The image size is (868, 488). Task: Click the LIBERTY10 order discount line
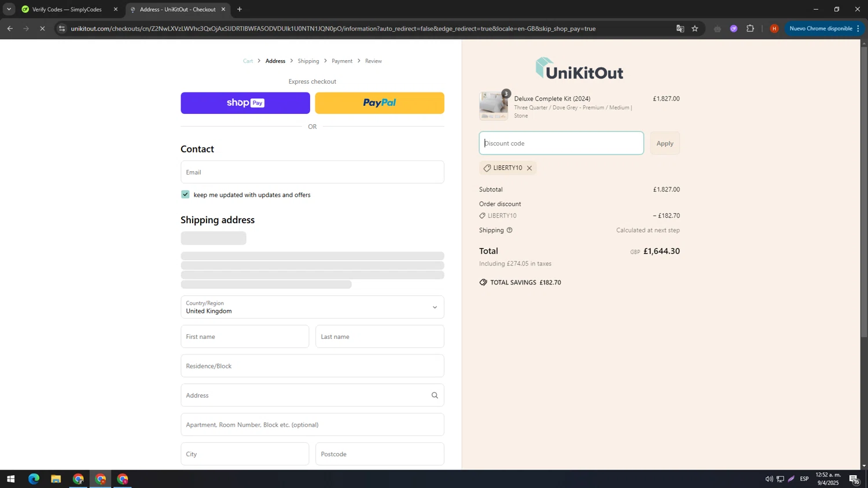(x=579, y=216)
